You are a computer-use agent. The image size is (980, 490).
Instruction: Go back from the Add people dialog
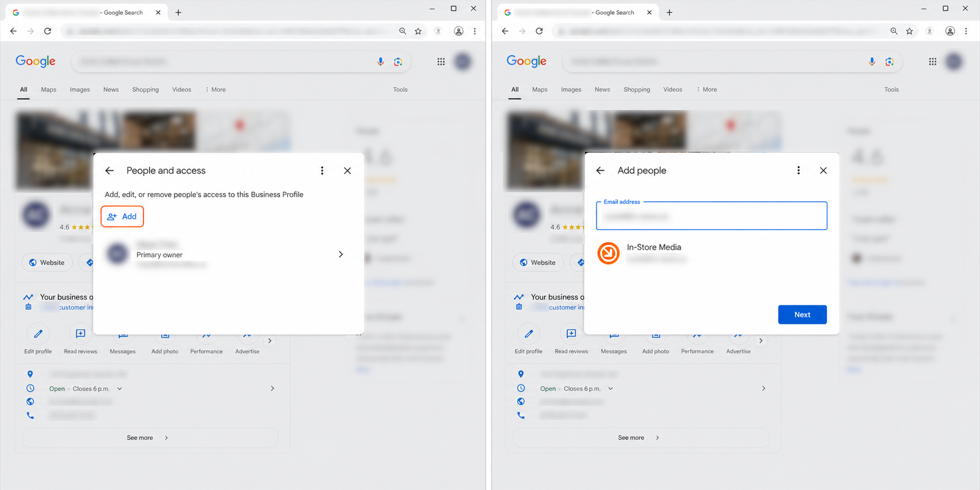[600, 171]
